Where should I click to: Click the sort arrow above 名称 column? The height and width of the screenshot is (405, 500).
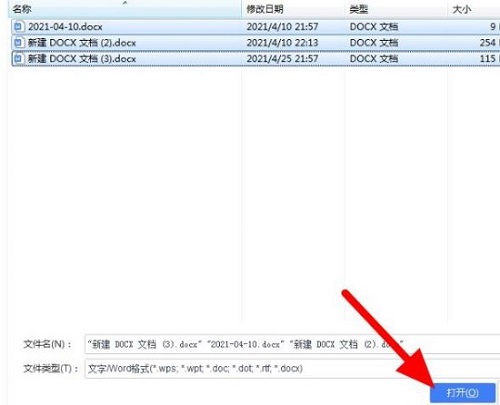[x=125, y=3]
